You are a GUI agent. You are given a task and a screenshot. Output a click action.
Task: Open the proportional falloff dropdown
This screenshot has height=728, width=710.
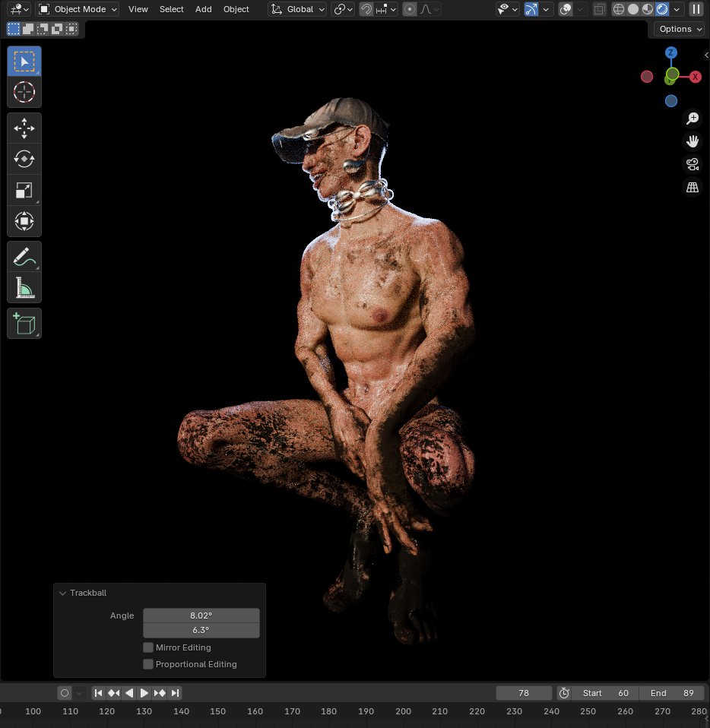[429, 9]
